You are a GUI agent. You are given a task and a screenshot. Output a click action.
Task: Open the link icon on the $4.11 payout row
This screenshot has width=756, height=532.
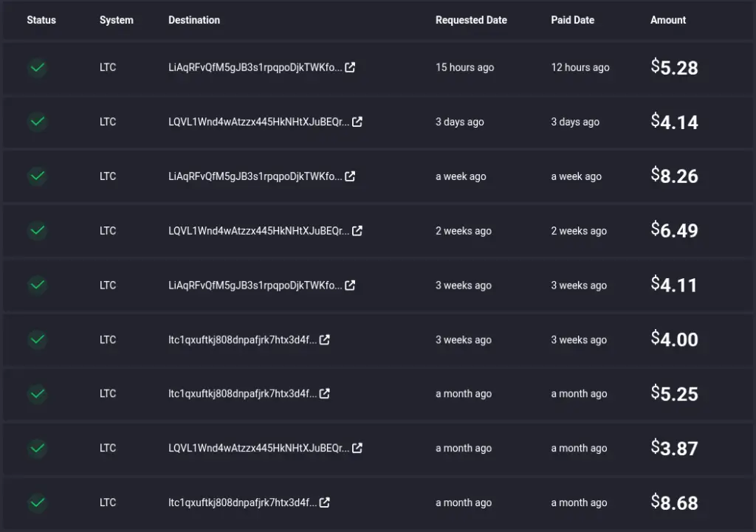click(x=349, y=285)
